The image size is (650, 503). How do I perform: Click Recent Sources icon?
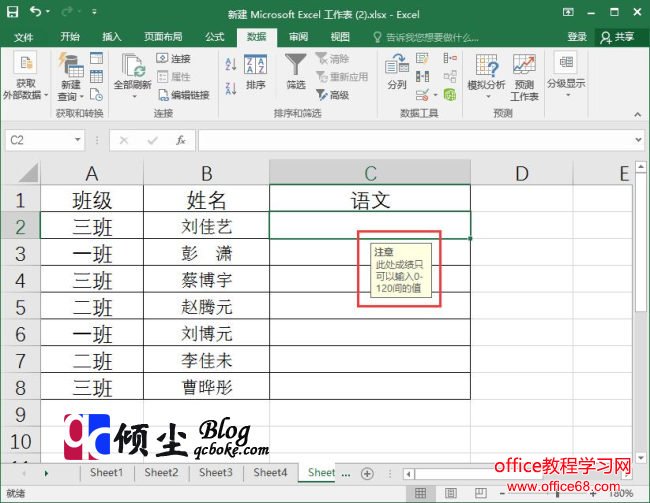(96, 95)
